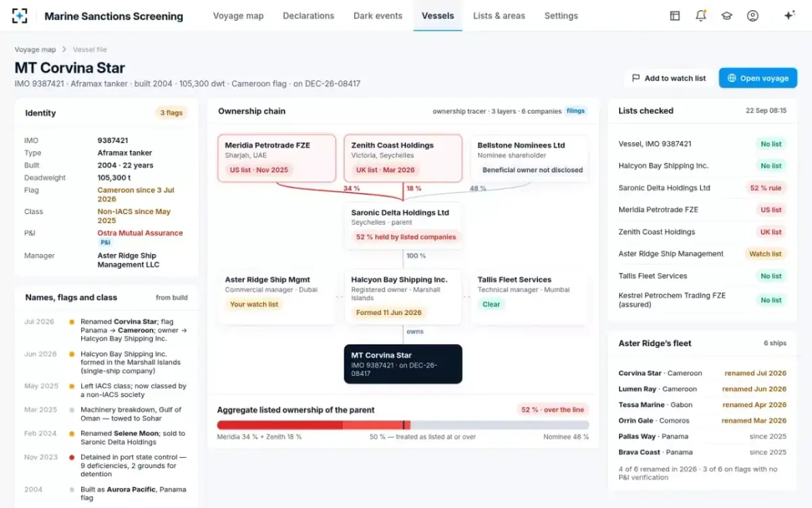The image size is (812, 508).
Task: Select the Bellstone Nominees Ltd card
Action: coord(530,158)
